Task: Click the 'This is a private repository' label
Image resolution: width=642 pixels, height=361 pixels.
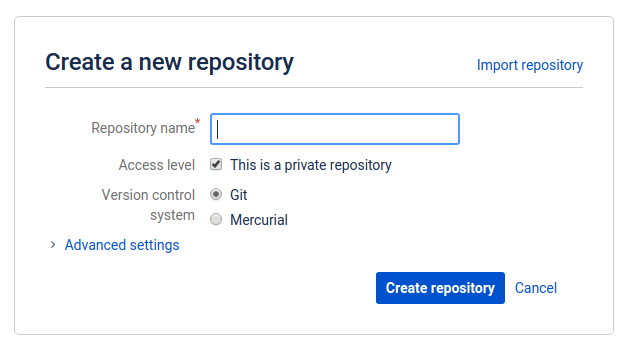Action: coord(311,165)
